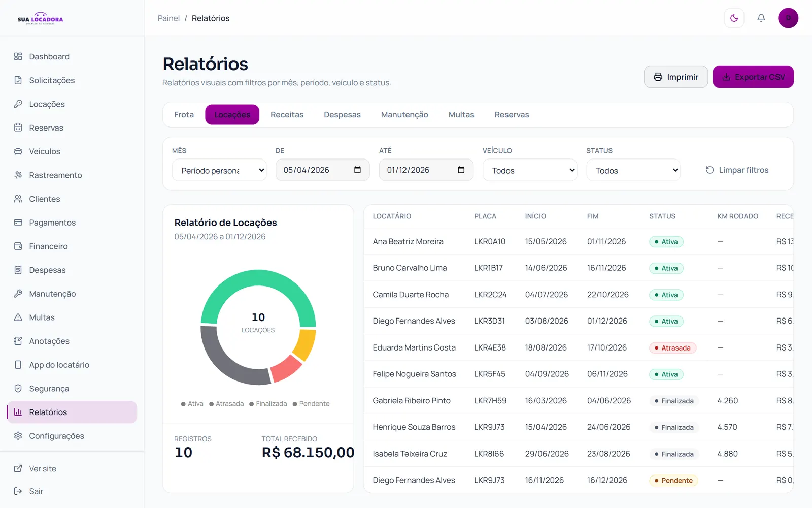The image size is (812, 508).
Task: Switch to the Frota tab
Action: point(184,115)
